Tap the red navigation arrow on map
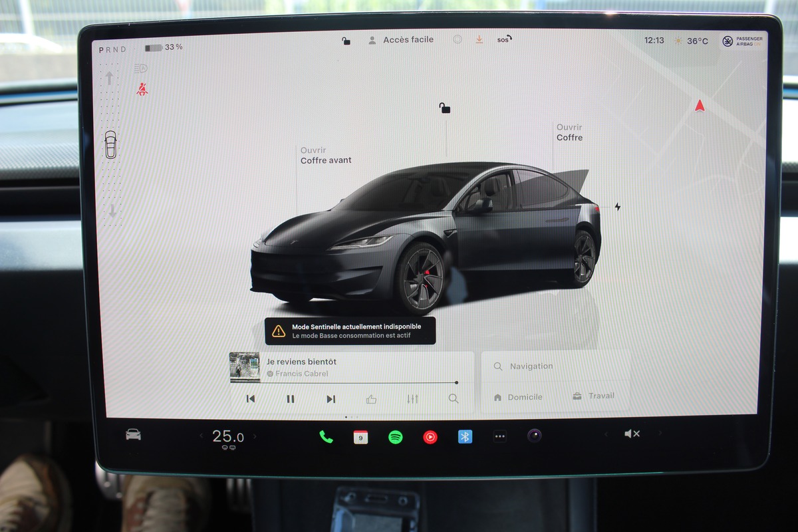 pyautogui.click(x=699, y=105)
